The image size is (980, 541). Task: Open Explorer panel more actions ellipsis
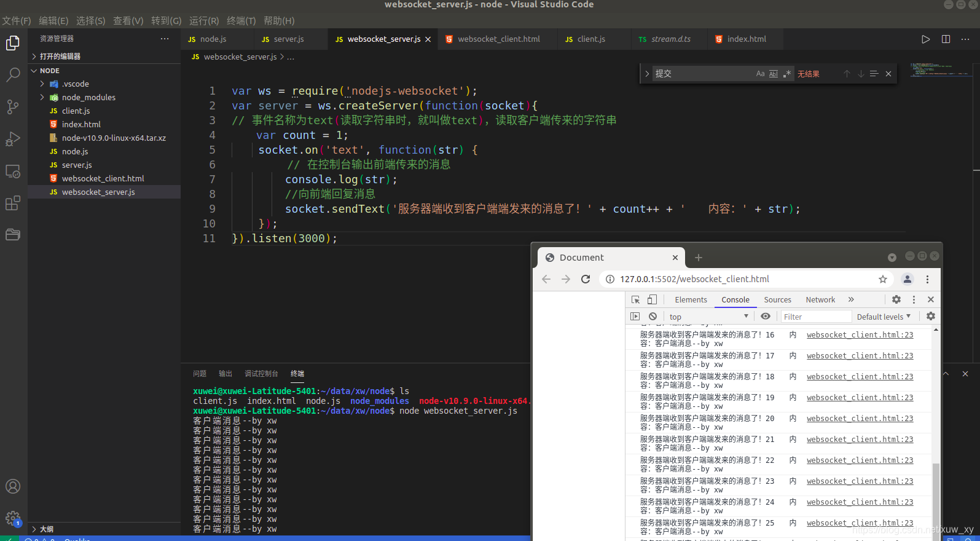point(165,39)
